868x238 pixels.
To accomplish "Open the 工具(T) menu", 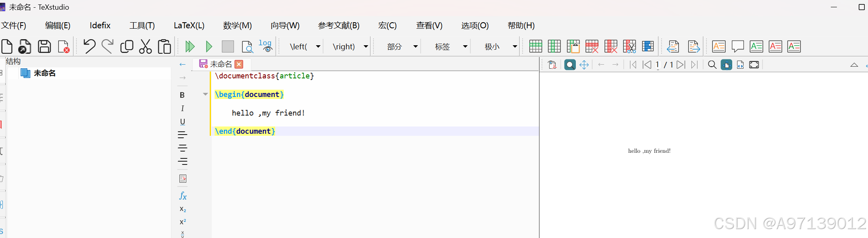I will coord(142,25).
